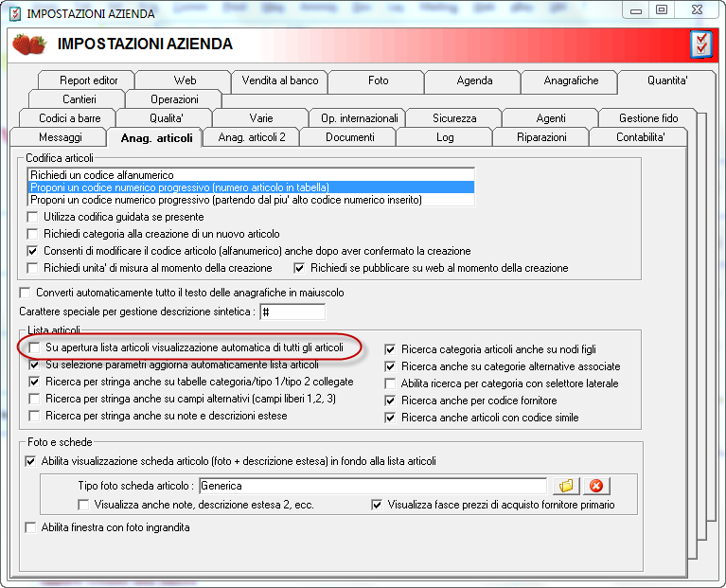Enable Utilizza codifica guidata se presente

click(32, 217)
